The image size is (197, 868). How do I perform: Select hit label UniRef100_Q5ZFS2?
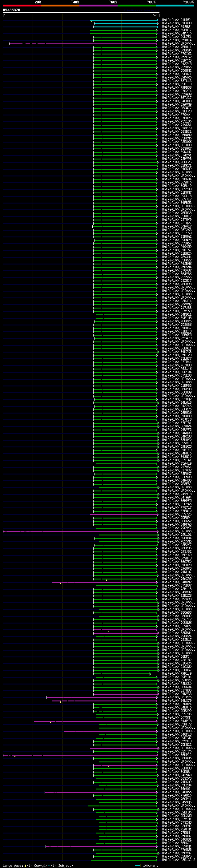(176, 57)
